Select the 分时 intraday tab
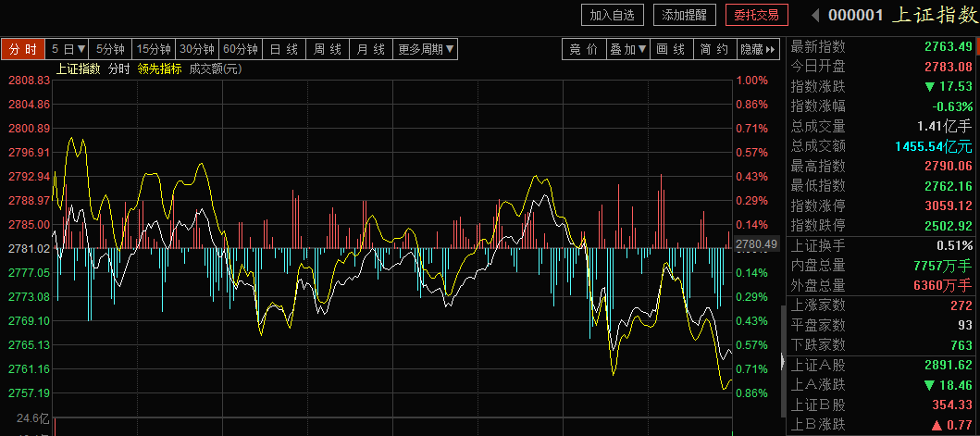 click(x=22, y=49)
